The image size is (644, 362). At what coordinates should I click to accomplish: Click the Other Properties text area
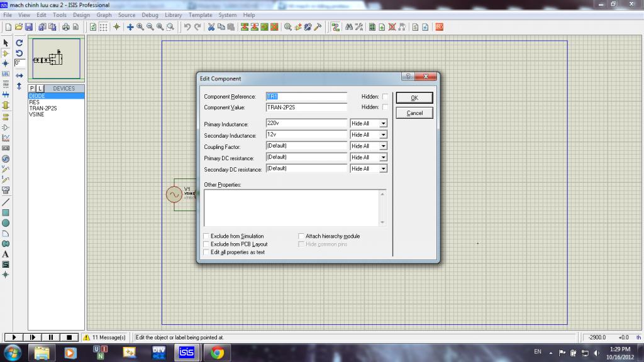click(x=295, y=207)
